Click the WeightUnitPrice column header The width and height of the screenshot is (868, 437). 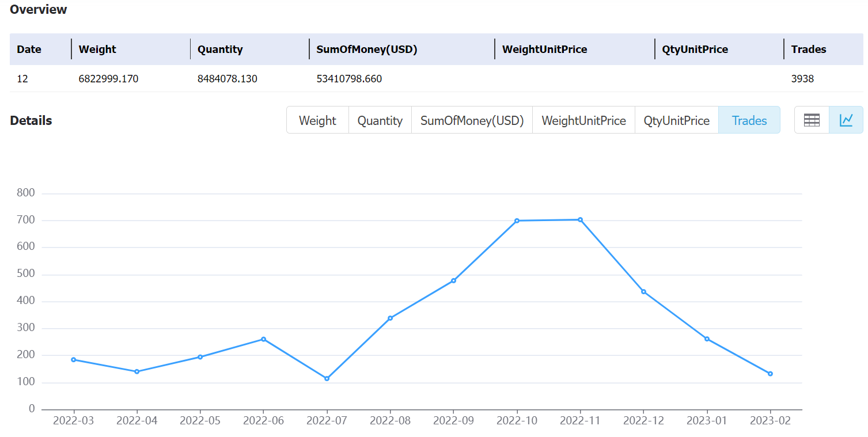click(x=544, y=50)
